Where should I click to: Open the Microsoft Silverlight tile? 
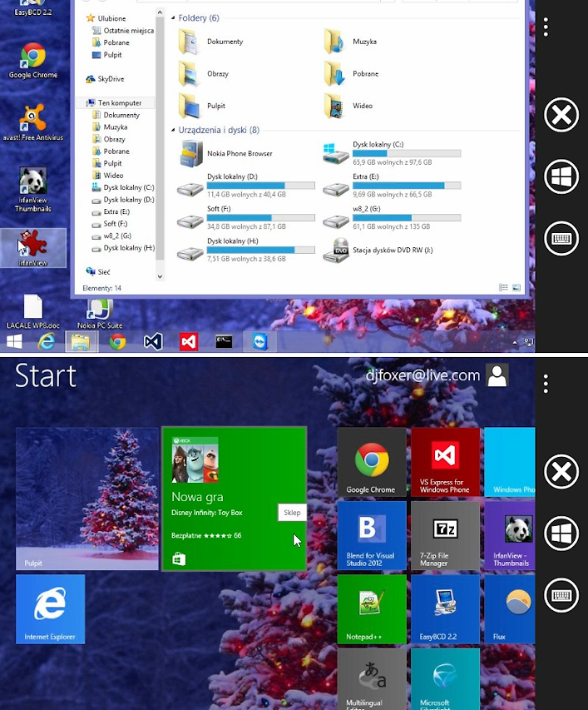coord(446,678)
